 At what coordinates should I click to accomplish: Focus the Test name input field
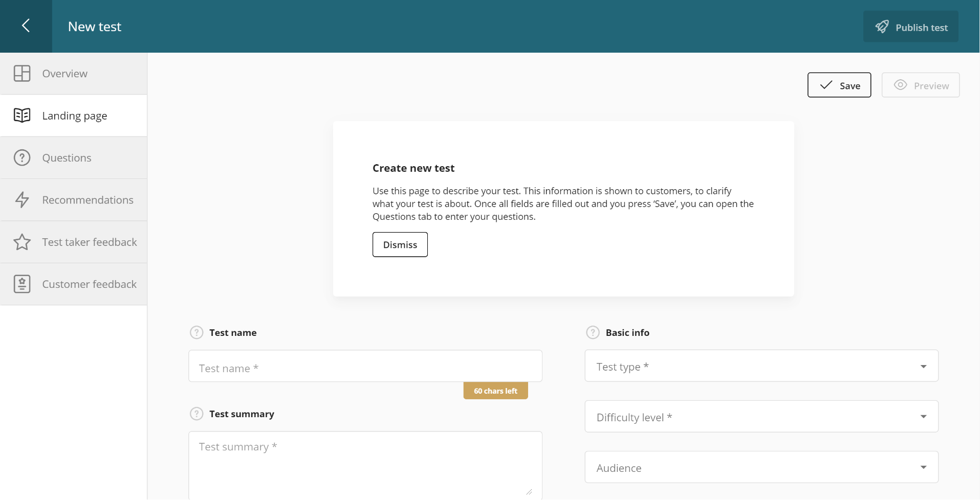click(365, 367)
